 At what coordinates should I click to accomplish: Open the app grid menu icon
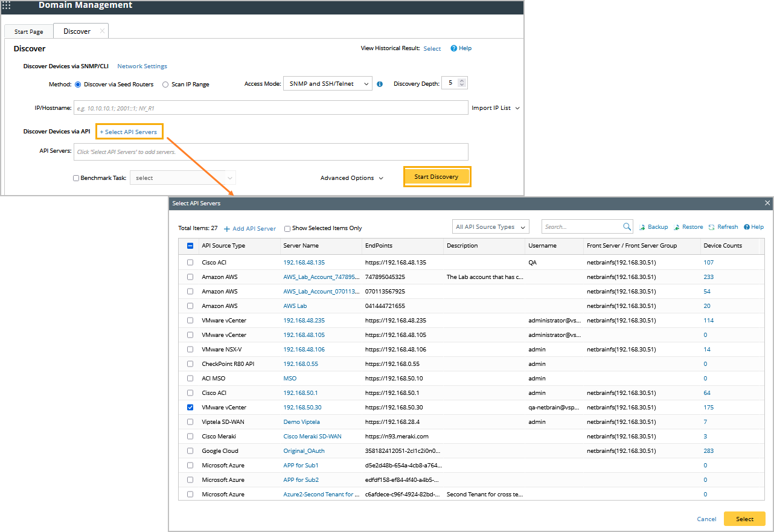point(7,5)
